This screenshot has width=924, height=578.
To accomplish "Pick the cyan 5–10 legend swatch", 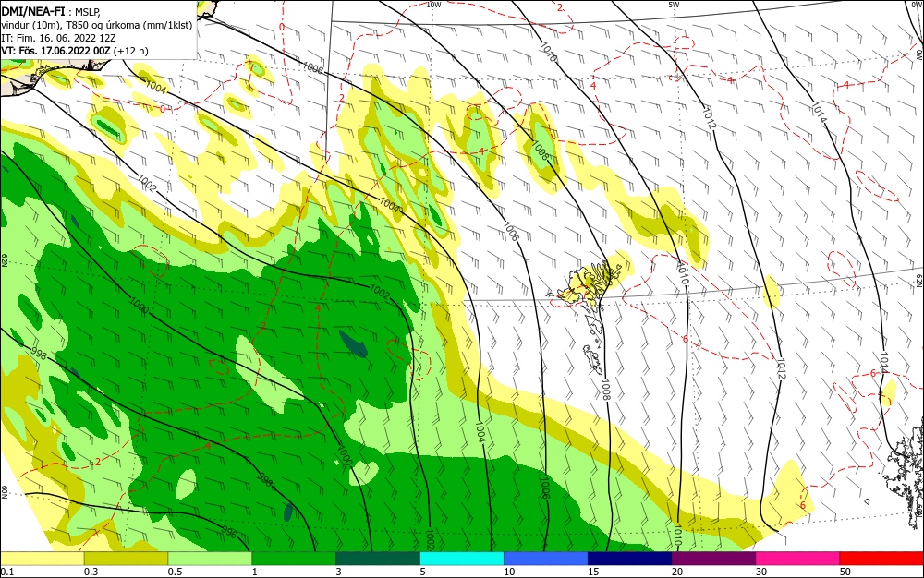I will pos(462,559).
